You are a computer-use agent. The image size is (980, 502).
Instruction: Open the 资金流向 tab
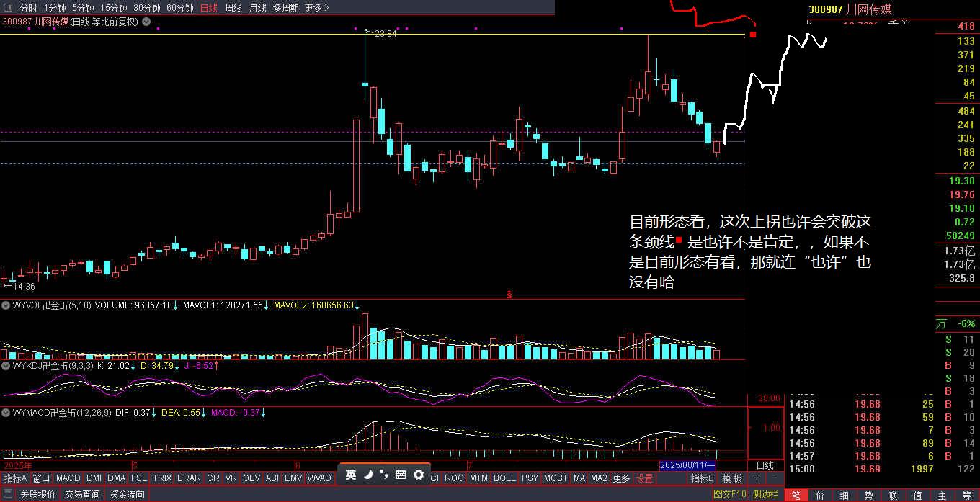pyautogui.click(x=127, y=494)
